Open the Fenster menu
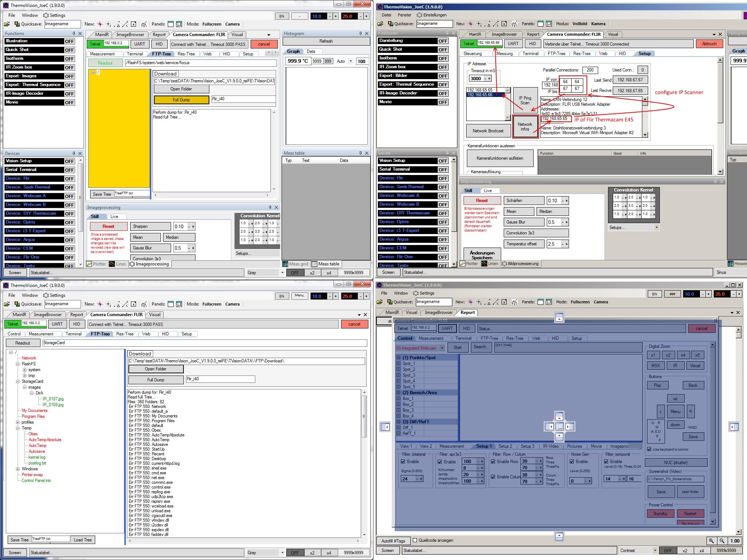This screenshot has width=747, height=560. coord(404,15)
